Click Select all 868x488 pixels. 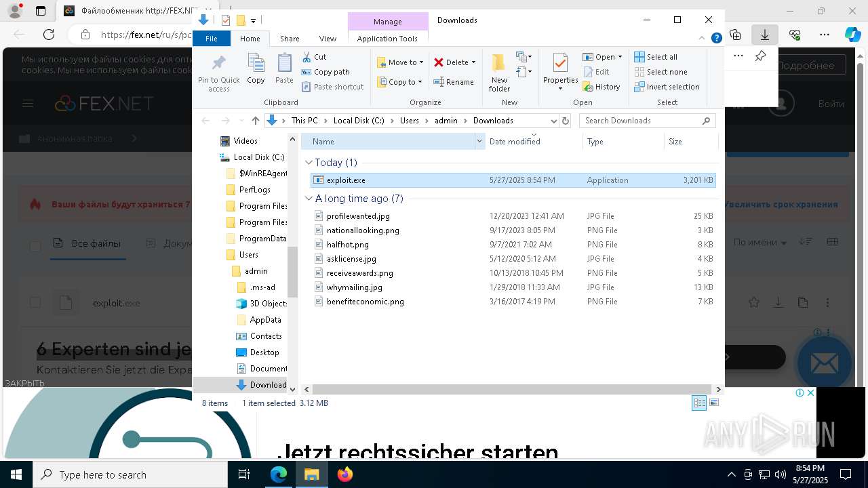coord(656,57)
